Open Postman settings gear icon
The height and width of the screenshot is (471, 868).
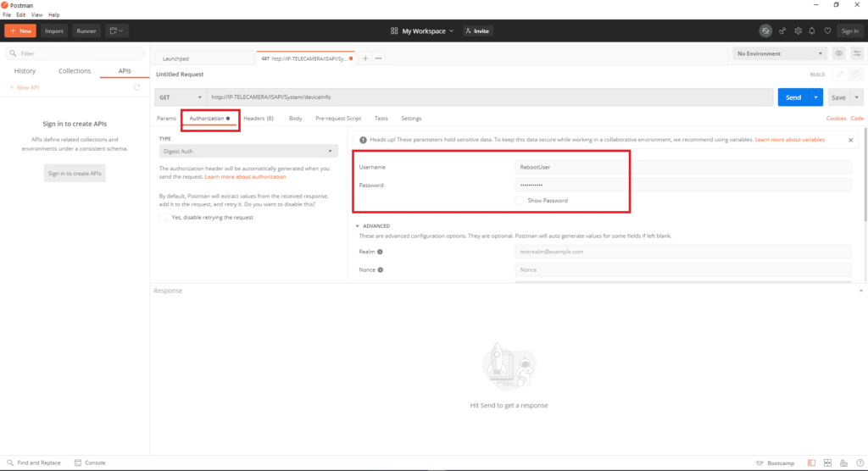(x=798, y=31)
